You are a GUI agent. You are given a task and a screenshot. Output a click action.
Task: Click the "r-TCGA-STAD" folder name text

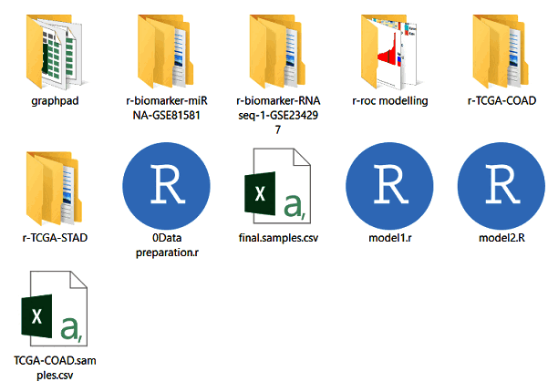click(x=55, y=238)
